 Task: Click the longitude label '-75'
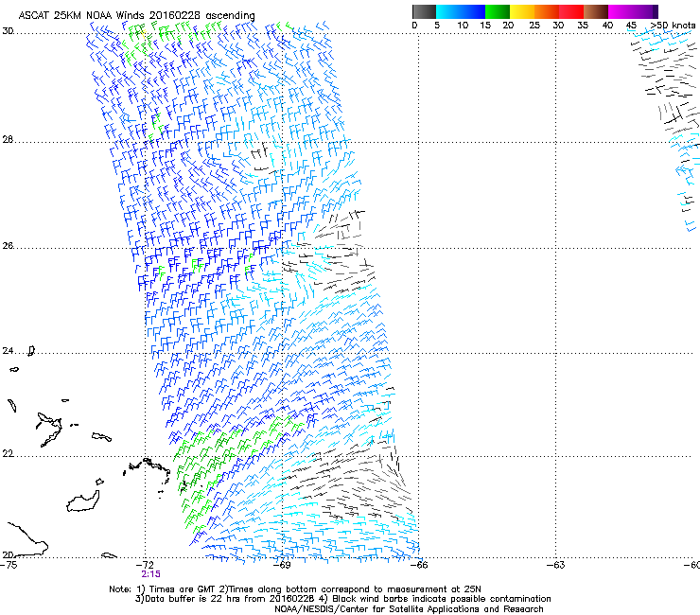[9, 565]
